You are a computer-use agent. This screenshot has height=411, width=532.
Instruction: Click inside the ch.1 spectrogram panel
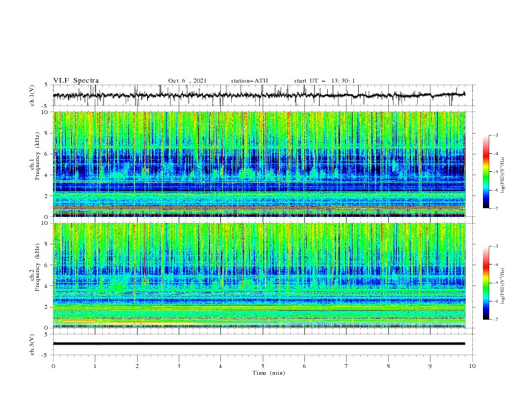259,164
